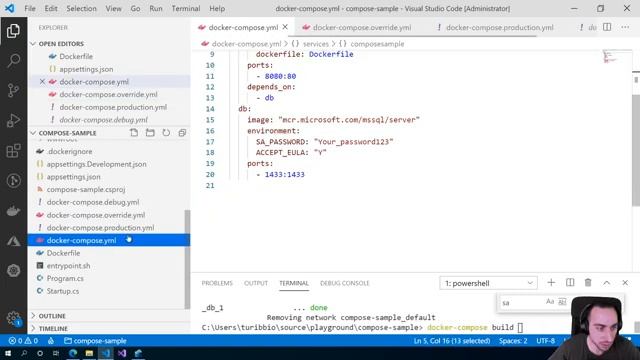This screenshot has height=360, width=640.
Task: Open the Go menu
Action: tap(135, 8)
